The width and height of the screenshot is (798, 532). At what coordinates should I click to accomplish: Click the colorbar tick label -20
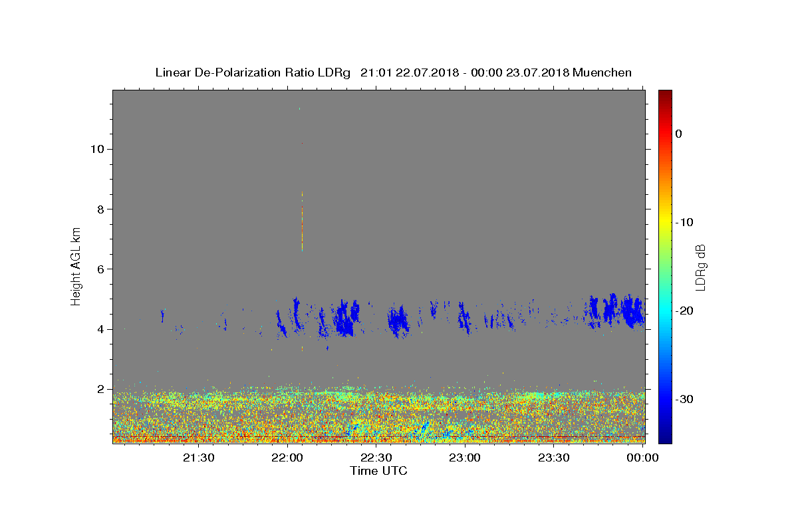click(684, 311)
